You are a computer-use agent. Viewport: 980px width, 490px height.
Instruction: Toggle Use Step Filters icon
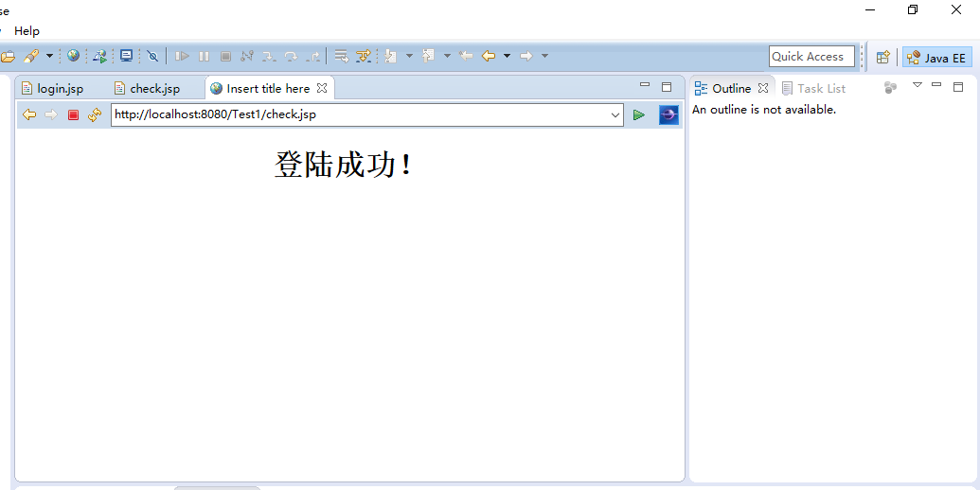364,56
